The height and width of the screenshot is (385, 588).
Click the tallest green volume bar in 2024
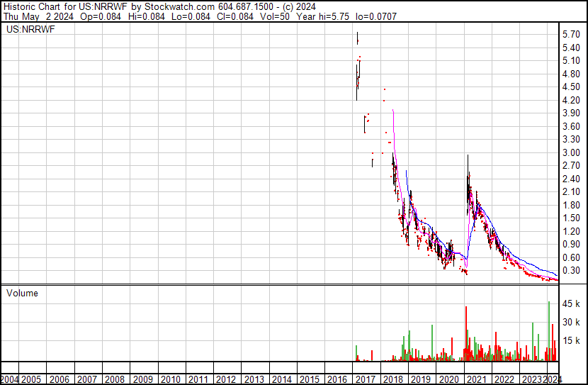coord(549,331)
